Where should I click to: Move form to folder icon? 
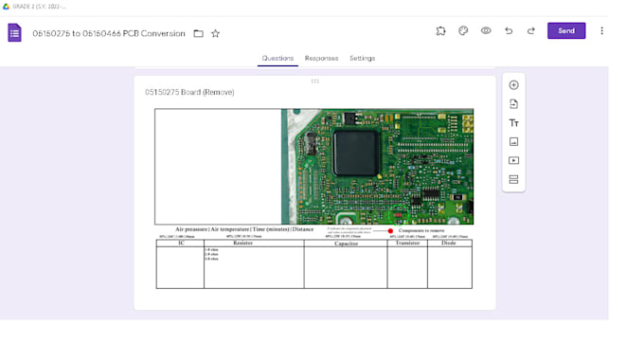[198, 33]
